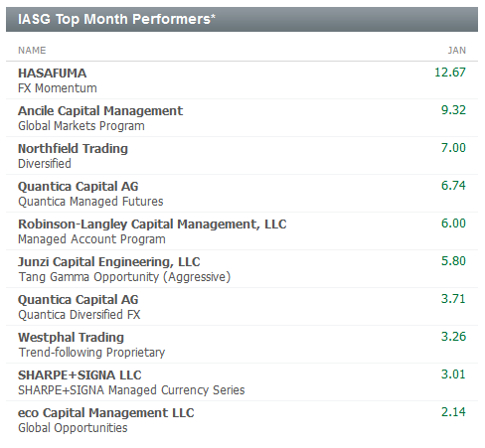Click the 7.00 return value

(x=453, y=148)
